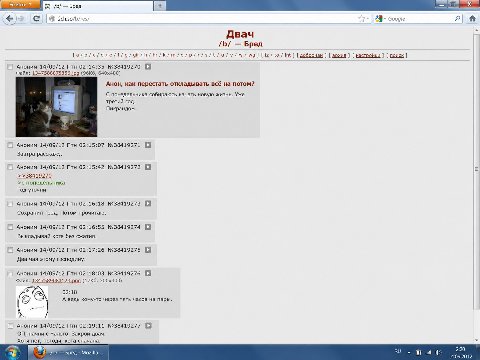480x360 pixels.
Task: Open the file link in the 02:18:03 post
Action: (x=56, y=280)
